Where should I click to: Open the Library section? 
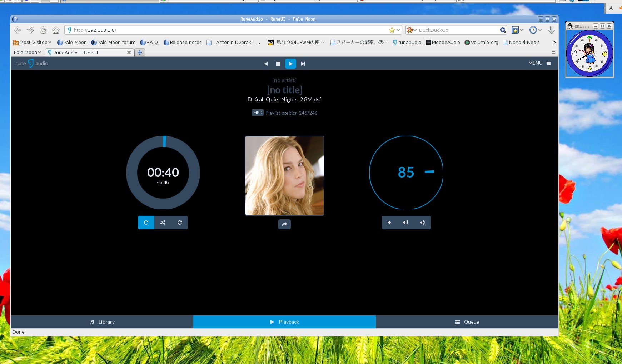click(x=102, y=321)
